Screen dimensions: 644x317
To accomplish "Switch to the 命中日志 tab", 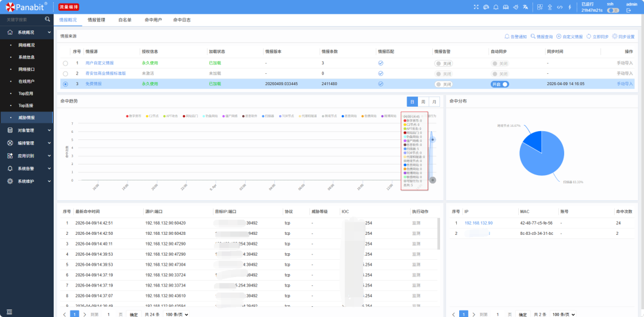I will click(x=182, y=20).
